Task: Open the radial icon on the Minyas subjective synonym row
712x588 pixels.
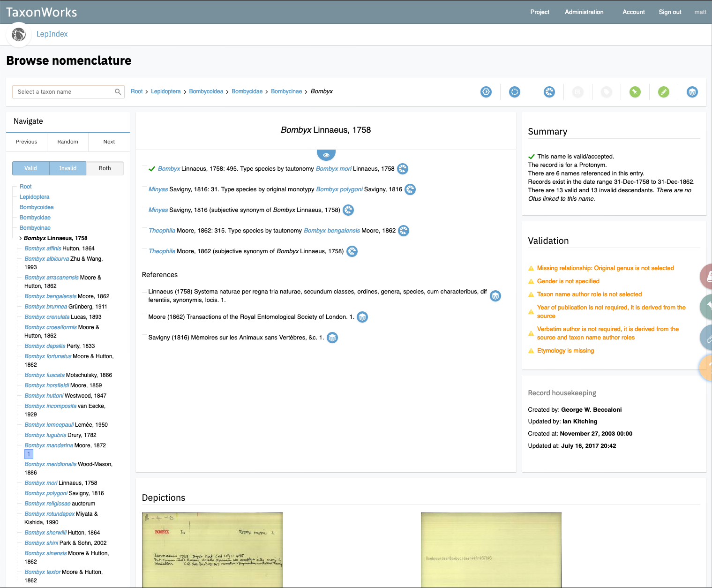Action: pyautogui.click(x=348, y=210)
